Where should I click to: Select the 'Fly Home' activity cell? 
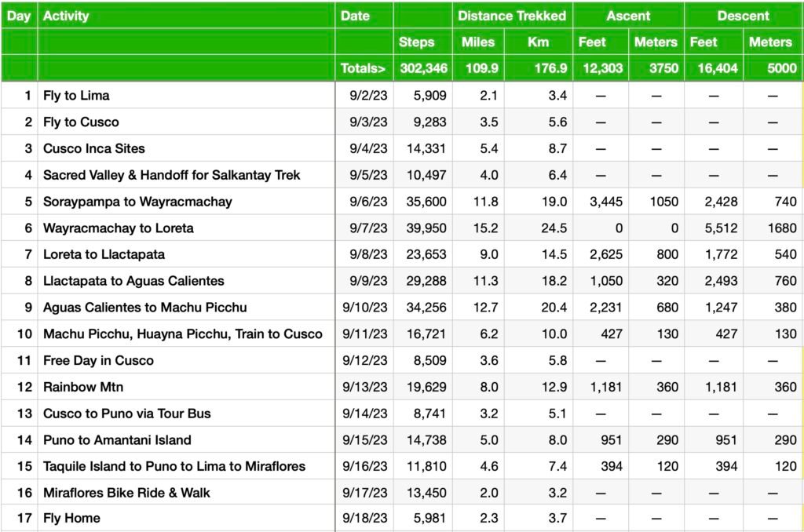(x=186, y=518)
